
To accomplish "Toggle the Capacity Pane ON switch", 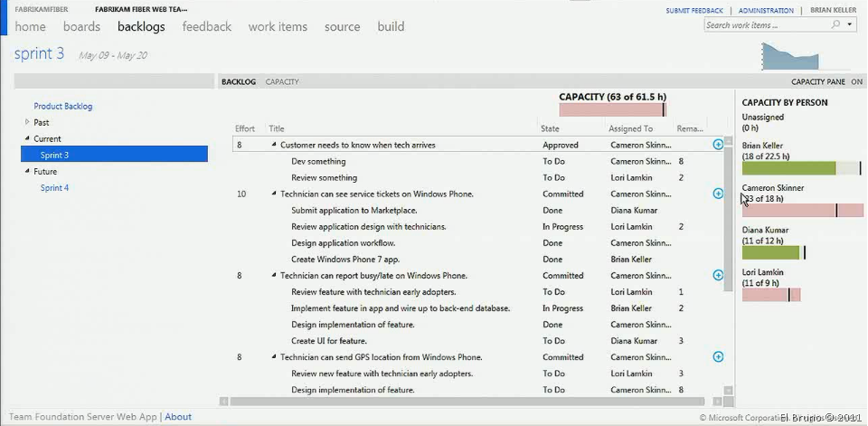I will tap(855, 82).
